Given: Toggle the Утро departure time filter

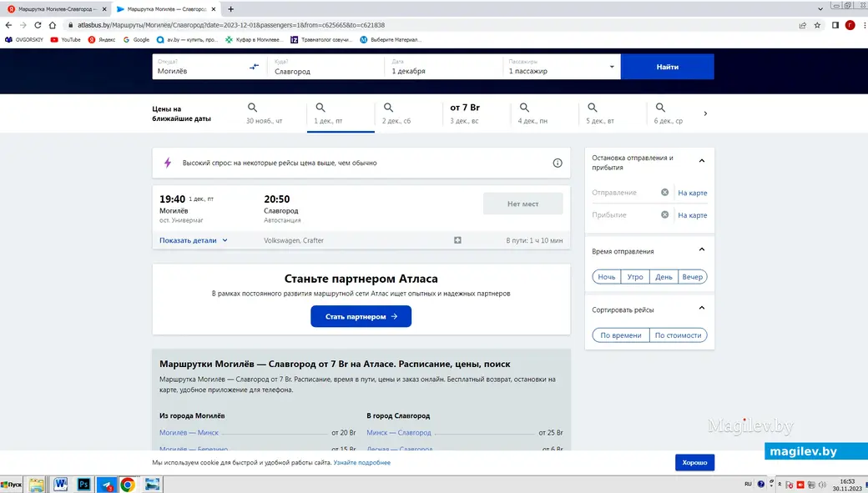Looking at the screenshot, I should point(635,277).
